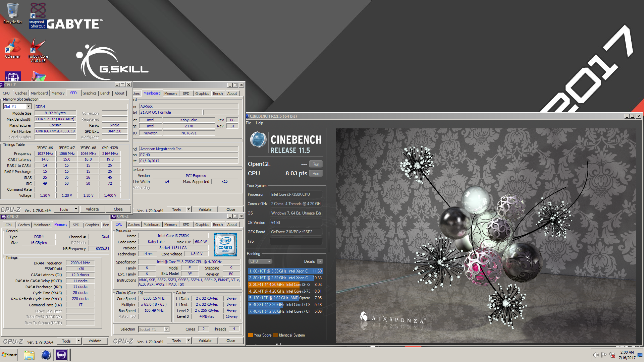Open the Tools arrow in the CPU tab window
644x362 pixels.
click(x=189, y=341)
